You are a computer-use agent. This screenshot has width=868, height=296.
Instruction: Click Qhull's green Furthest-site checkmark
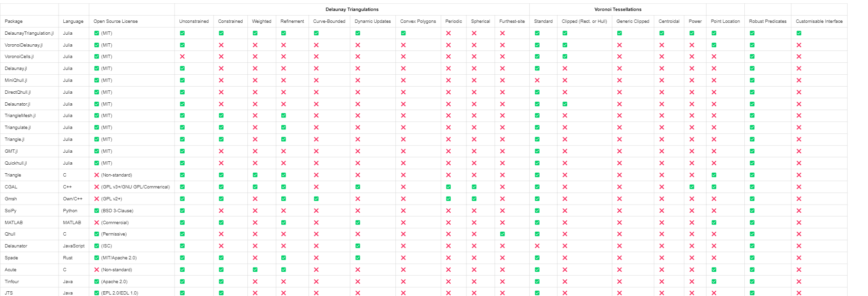tap(503, 234)
